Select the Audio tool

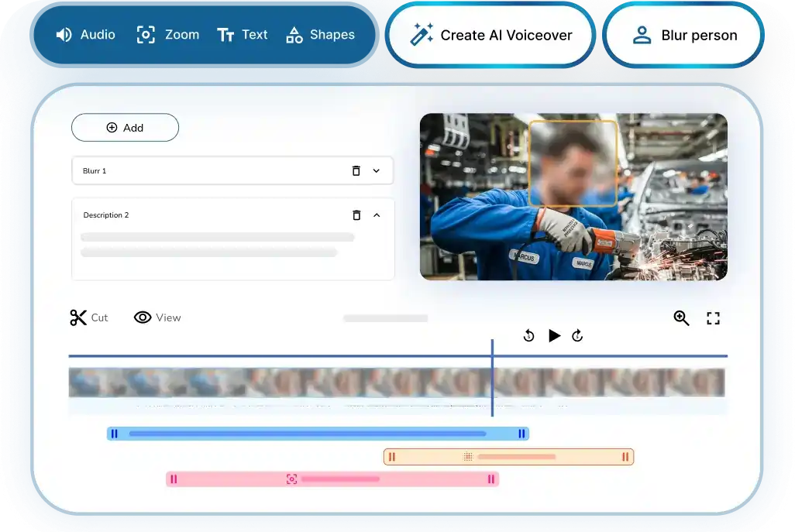(x=83, y=34)
